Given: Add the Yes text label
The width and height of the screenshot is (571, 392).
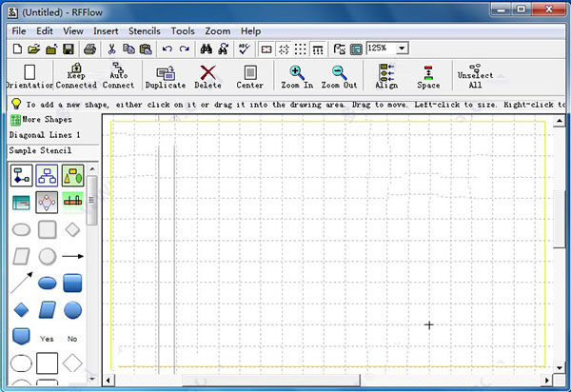Looking at the screenshot, I should pos(47,339).
